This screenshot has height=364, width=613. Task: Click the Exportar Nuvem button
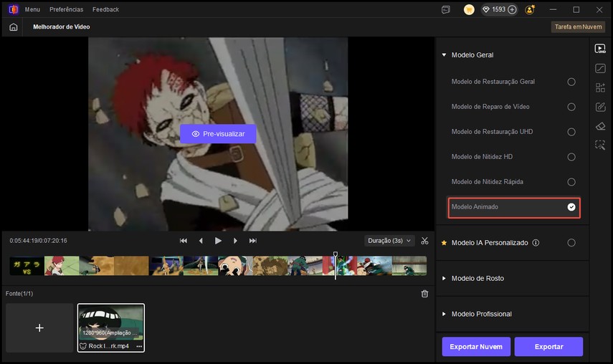point(476,346)
